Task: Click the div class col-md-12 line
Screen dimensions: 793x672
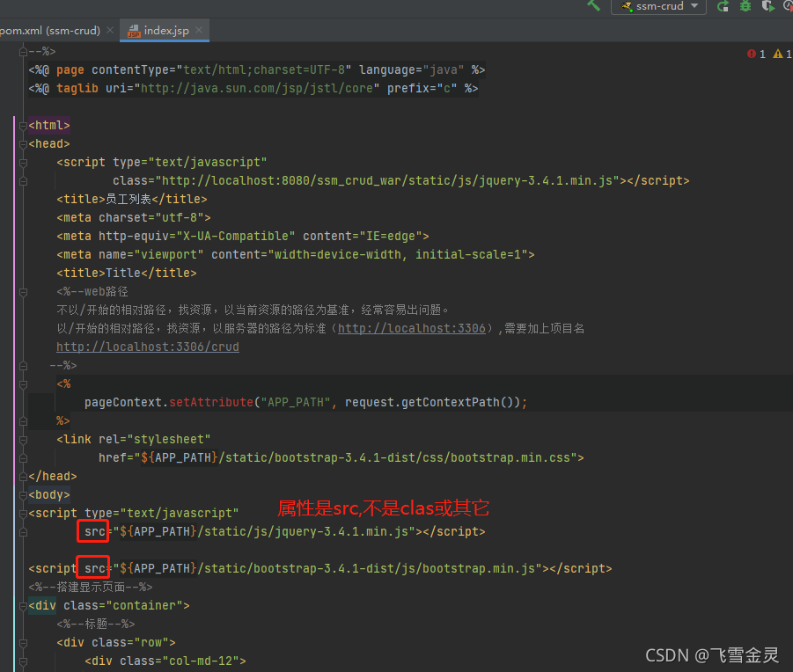Action: (165, 661)
